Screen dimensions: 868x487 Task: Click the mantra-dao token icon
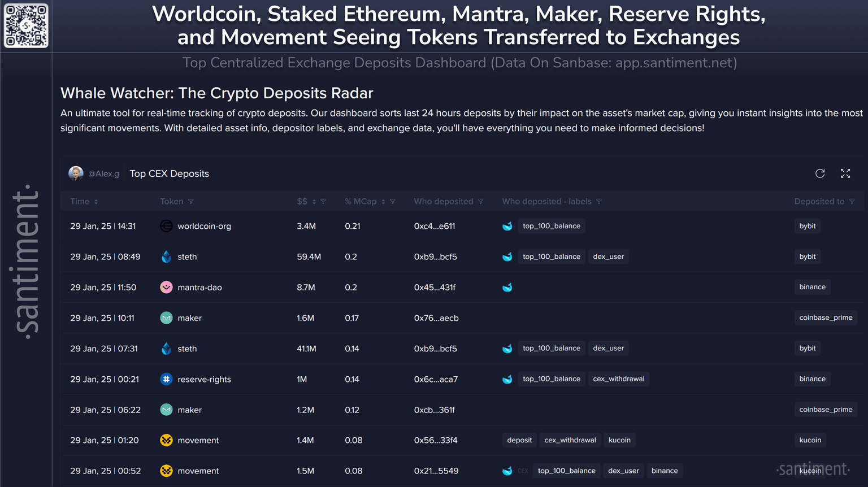point(166,287)
